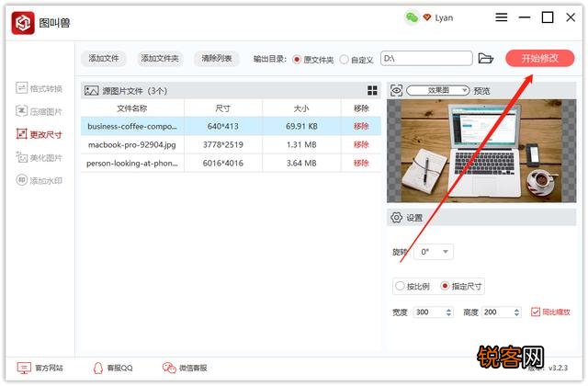Screen dimensions: 588x386
Task: Start processing with 开始修改 button
Action: [x=540, y=59]
